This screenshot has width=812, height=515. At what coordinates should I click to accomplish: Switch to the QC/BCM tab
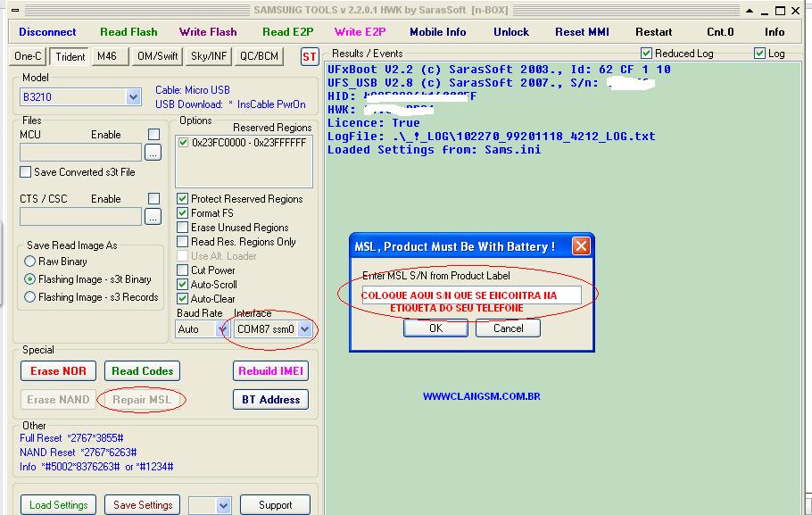click(x=259, y=56)
